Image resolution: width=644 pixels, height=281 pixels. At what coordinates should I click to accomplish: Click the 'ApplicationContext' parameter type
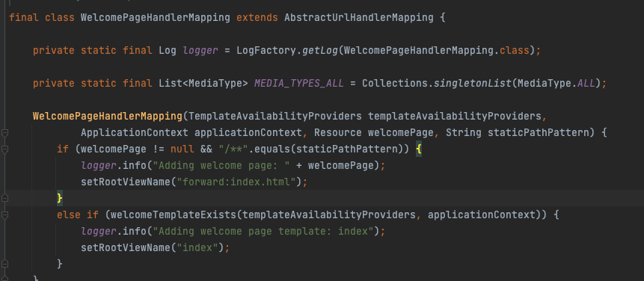pyautogui.click(x=135, y=132)
